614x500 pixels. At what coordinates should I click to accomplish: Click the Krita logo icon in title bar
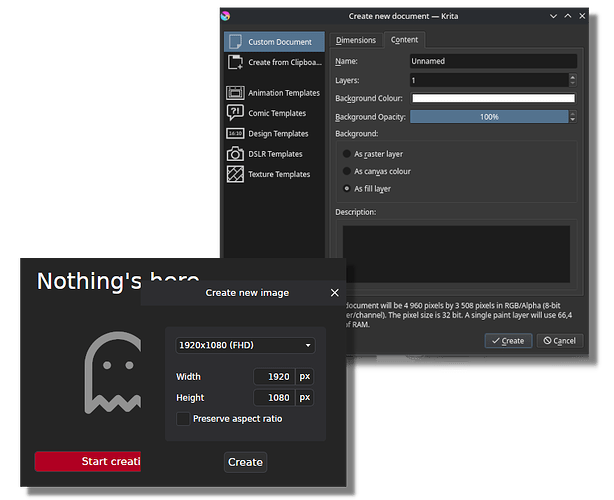[225, 16]
